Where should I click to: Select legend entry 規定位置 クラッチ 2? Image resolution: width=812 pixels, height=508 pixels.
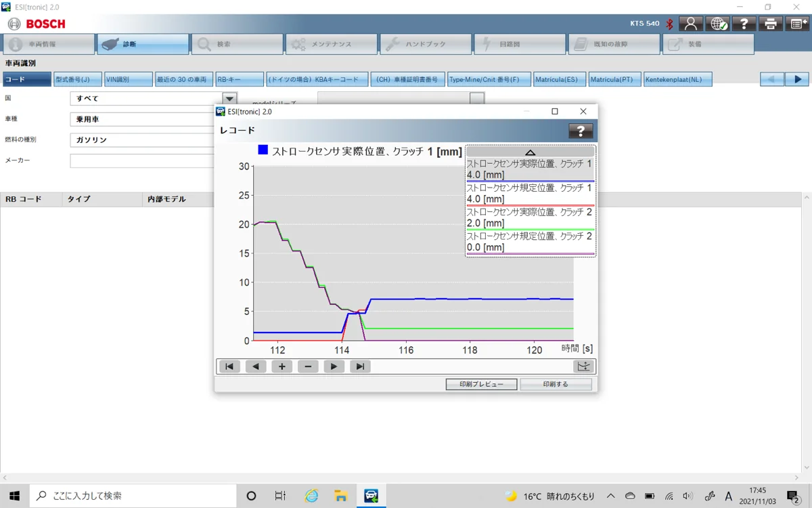pos(530,242)
